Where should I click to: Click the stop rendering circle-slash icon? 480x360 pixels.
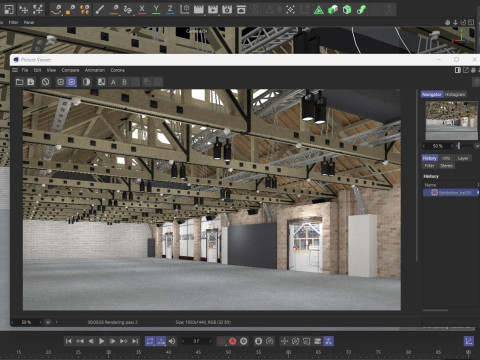coord(46,82)
